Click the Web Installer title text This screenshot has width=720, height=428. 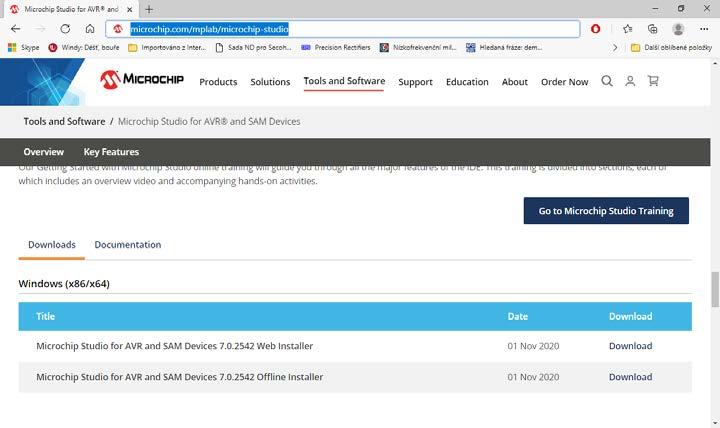tap(174, 346)
